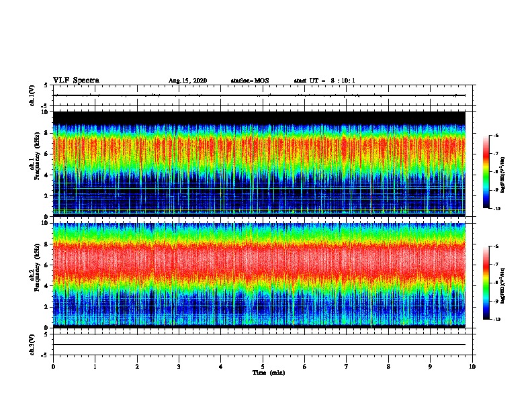Image resolution: width=532 pixels, height=411 pixels.
Task: Click the ch.2 PSD color scale bar
Action: 486,283
